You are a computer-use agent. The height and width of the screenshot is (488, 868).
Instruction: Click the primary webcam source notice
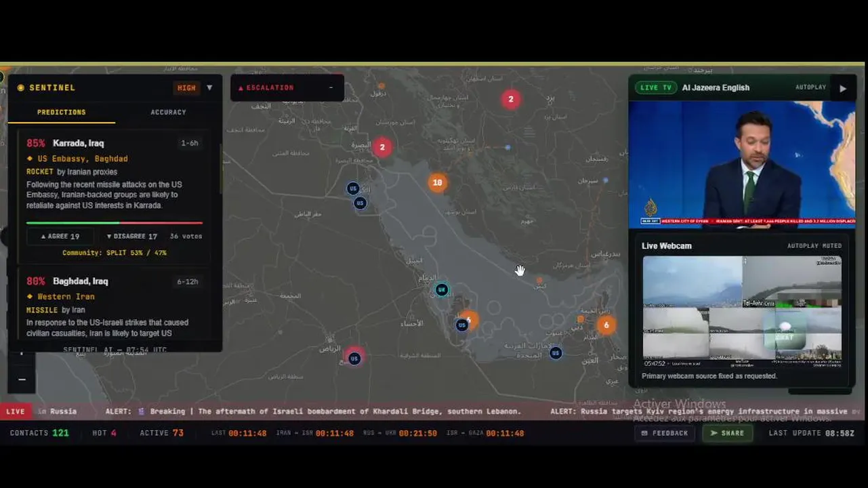point(709,376)
